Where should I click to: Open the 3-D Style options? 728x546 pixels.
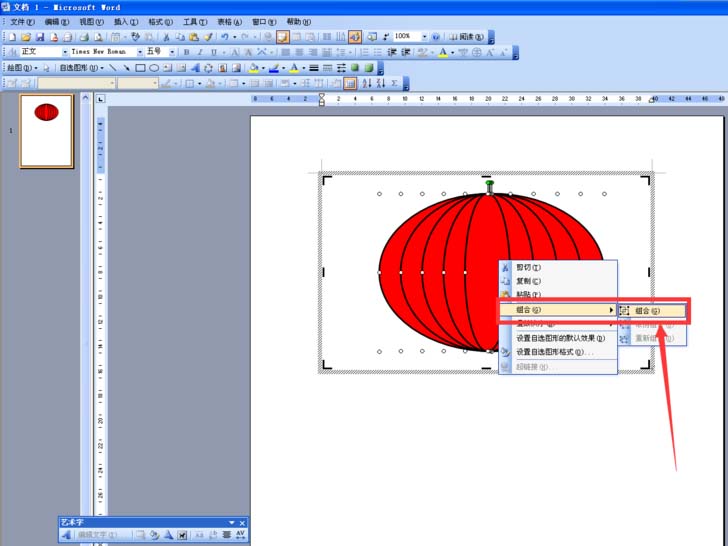369,68
